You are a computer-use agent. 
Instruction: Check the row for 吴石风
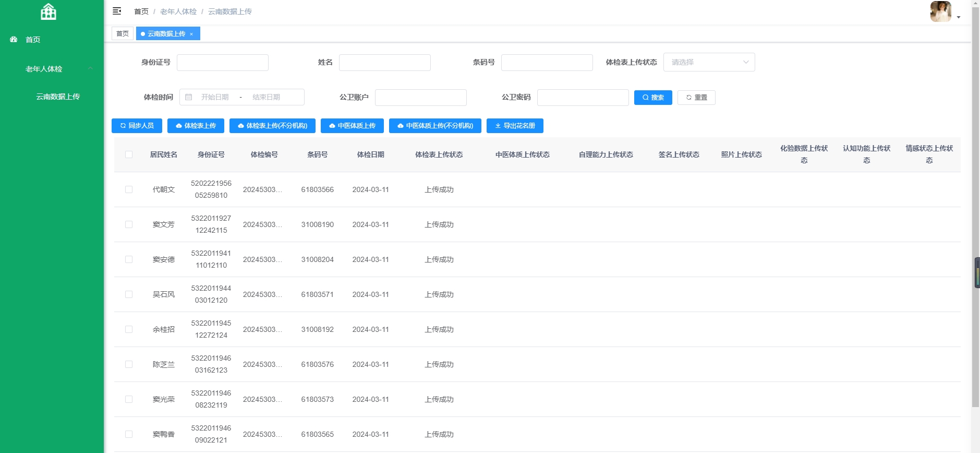[129, 294]
